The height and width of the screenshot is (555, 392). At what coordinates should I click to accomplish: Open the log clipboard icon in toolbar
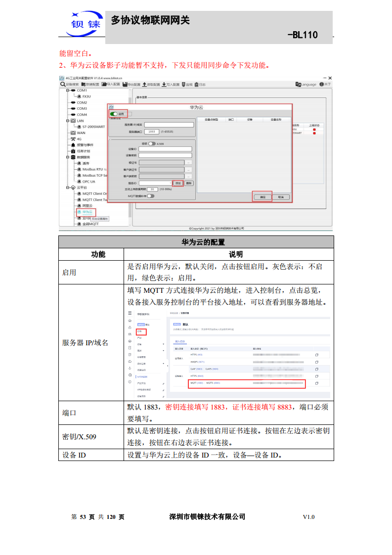point(196,84)
